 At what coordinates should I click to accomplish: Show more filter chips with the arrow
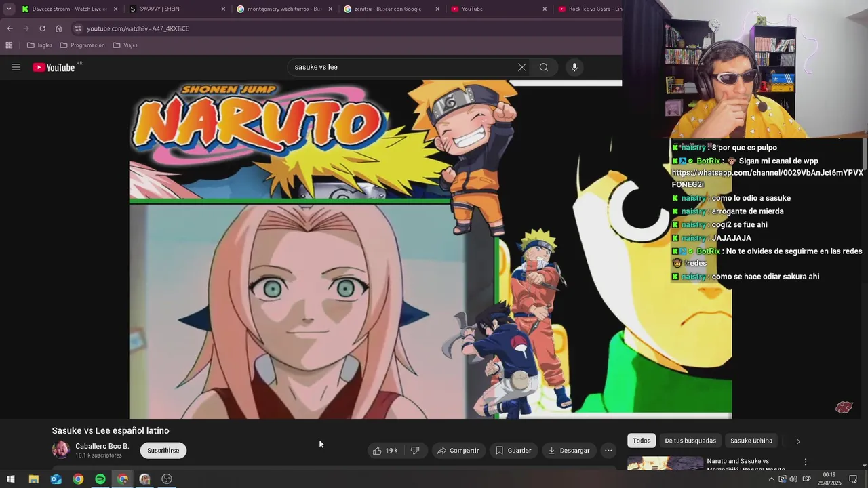(798, 441)
